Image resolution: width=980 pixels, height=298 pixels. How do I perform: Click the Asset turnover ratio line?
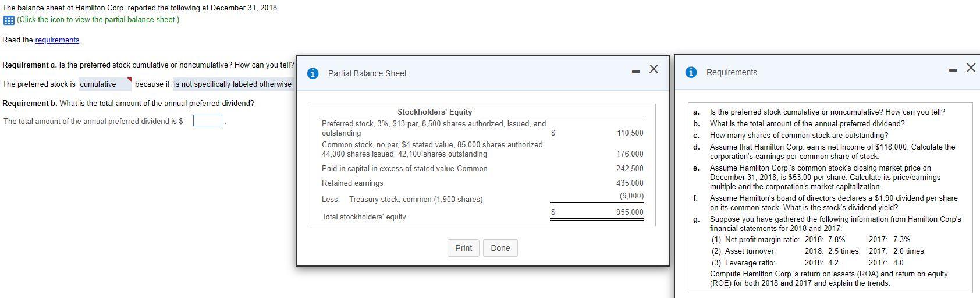click(x=818, y=251)
